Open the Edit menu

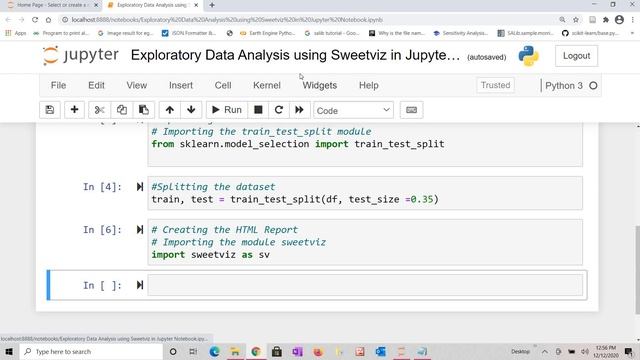[x=96, y=85]
